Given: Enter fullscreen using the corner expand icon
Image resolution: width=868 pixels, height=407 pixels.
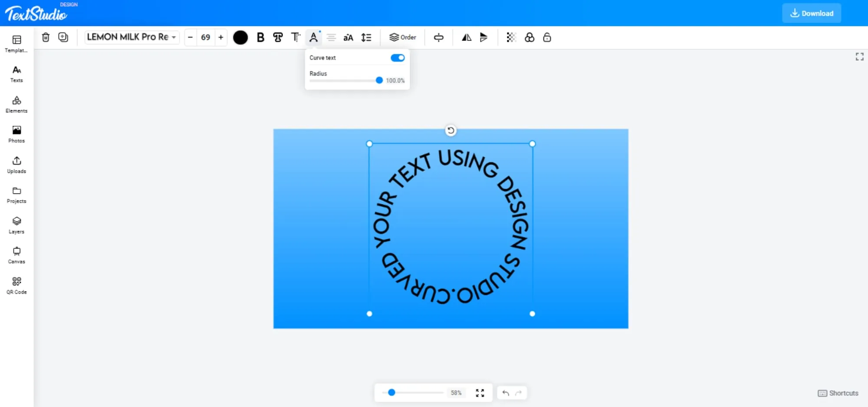Looking at the screenshot, I should (859, 57).
